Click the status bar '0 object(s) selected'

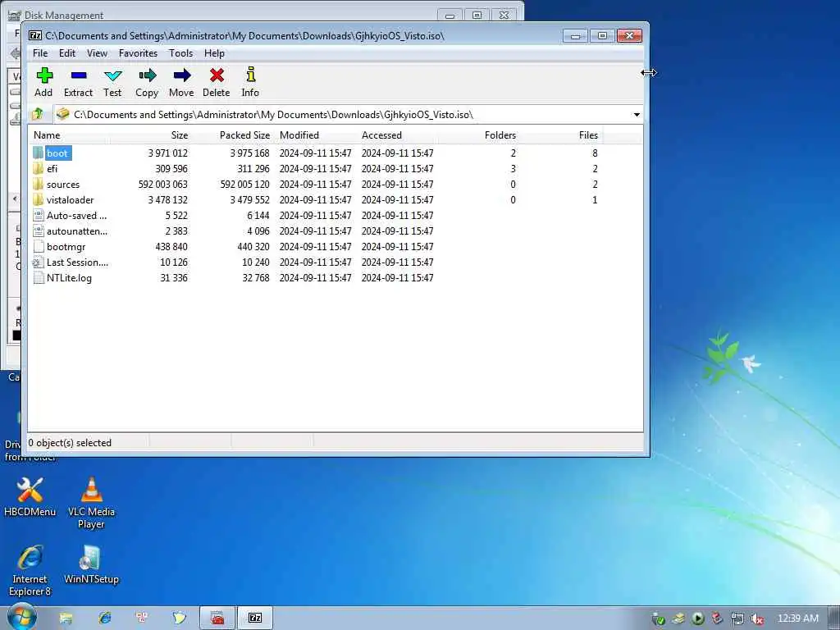click(70, 442)
